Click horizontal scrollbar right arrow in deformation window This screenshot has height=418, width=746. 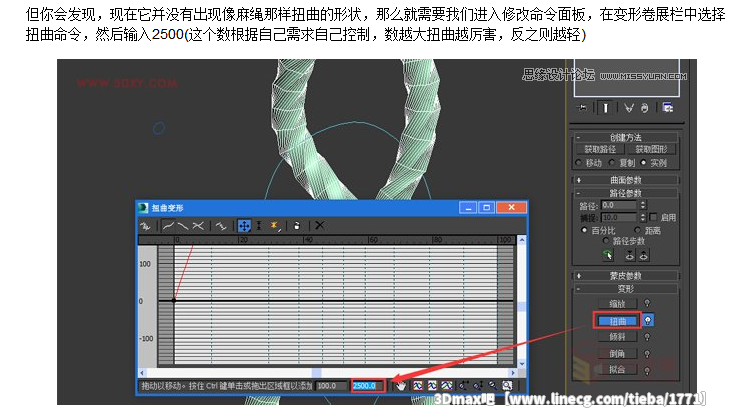(512, 373)
